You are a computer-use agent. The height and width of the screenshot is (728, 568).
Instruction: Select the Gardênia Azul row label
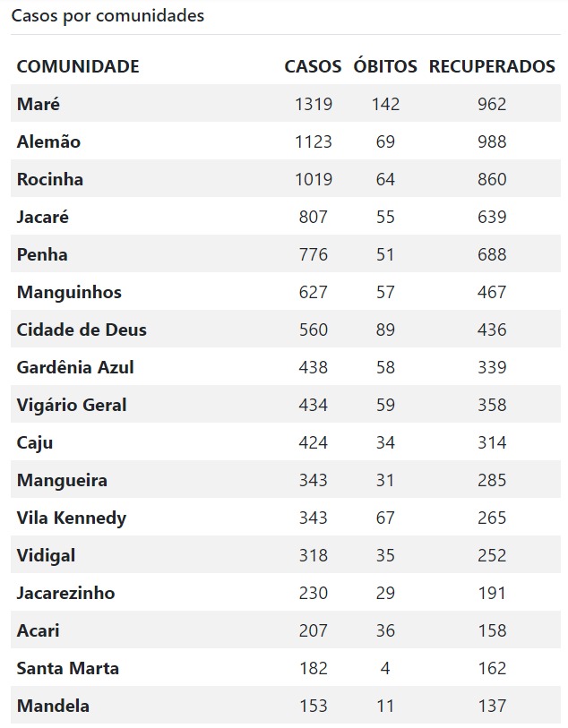pyautogui.click(x=75, y=367)
